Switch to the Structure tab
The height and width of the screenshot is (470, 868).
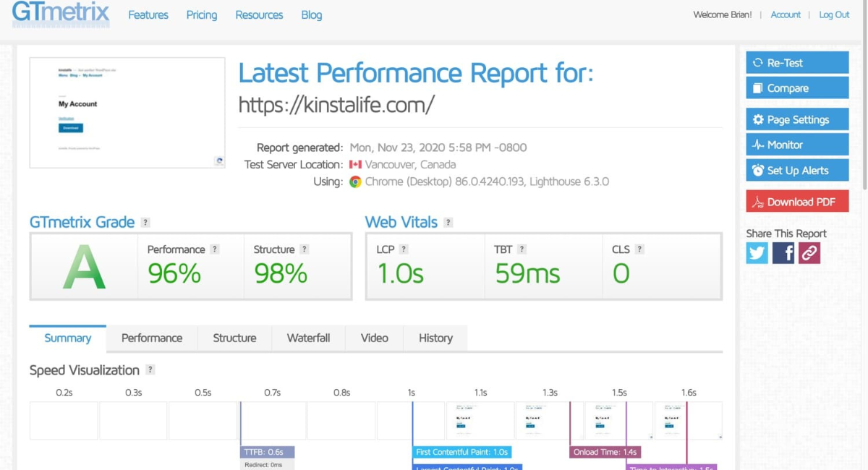point(234,338)
